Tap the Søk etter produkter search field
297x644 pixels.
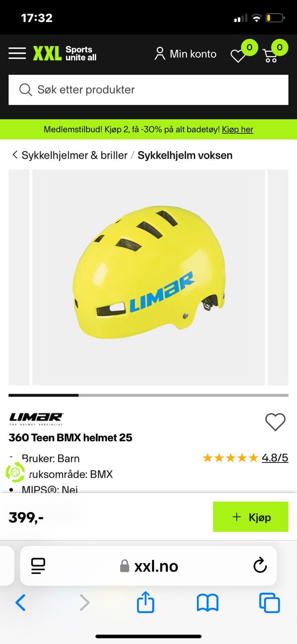tap(148, 90)
